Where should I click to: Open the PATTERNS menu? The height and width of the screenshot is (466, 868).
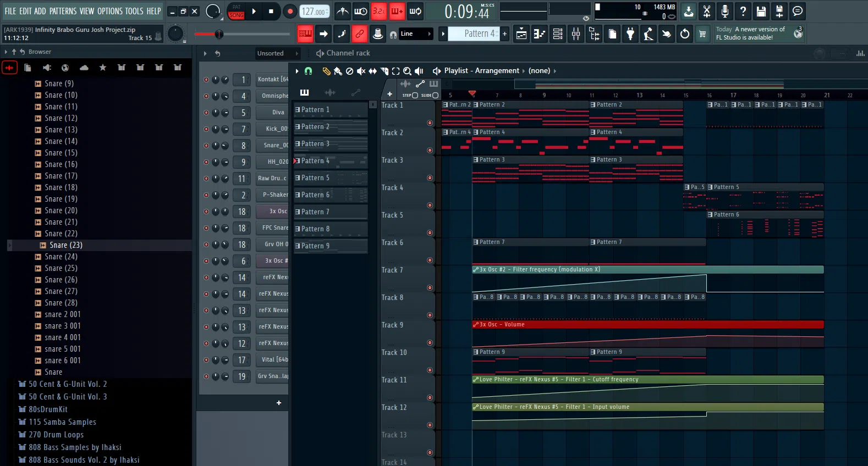click(x=63, y=11)
